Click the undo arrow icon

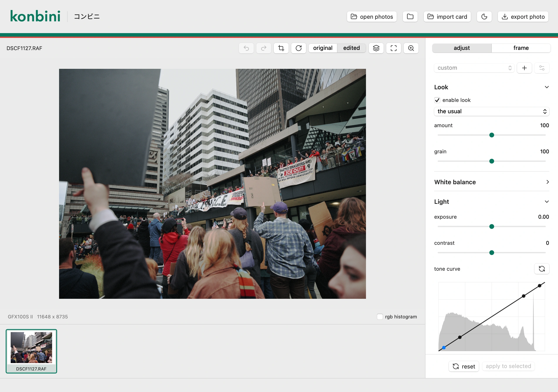pyautogui.click(x=246, y=48)
